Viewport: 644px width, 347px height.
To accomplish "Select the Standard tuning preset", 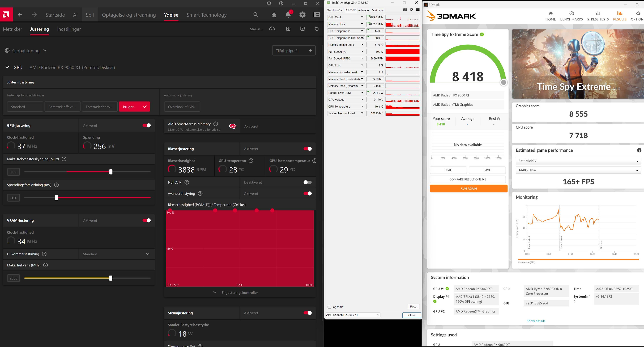I will [x=25, y=107].
